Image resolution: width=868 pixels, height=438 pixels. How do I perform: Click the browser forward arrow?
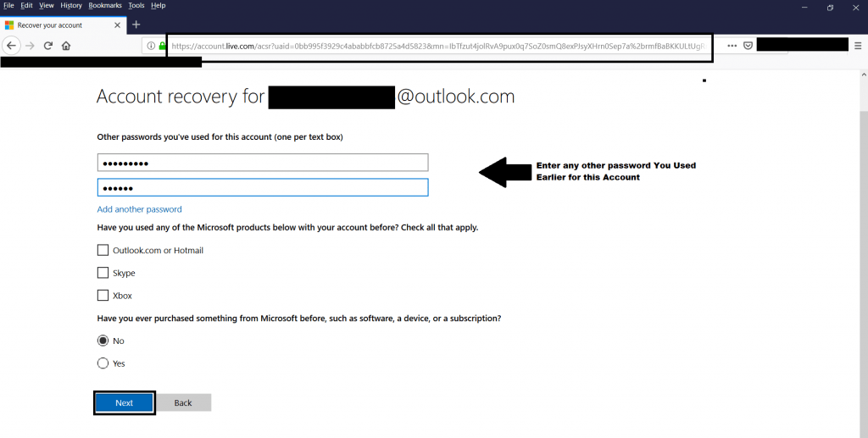point(30,46)
